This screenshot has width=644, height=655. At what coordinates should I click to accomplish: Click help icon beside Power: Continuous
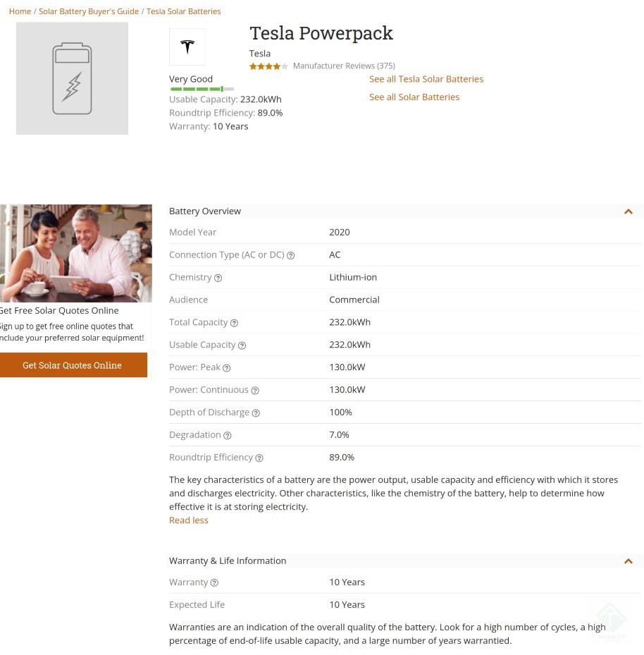click(x=255, y=391)
